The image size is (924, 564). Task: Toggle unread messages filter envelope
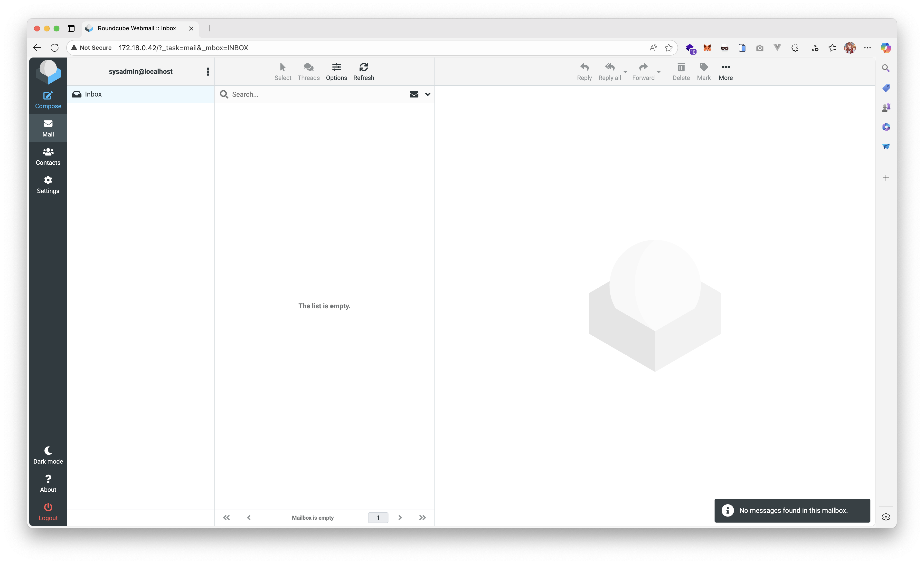tap(414, 94)
